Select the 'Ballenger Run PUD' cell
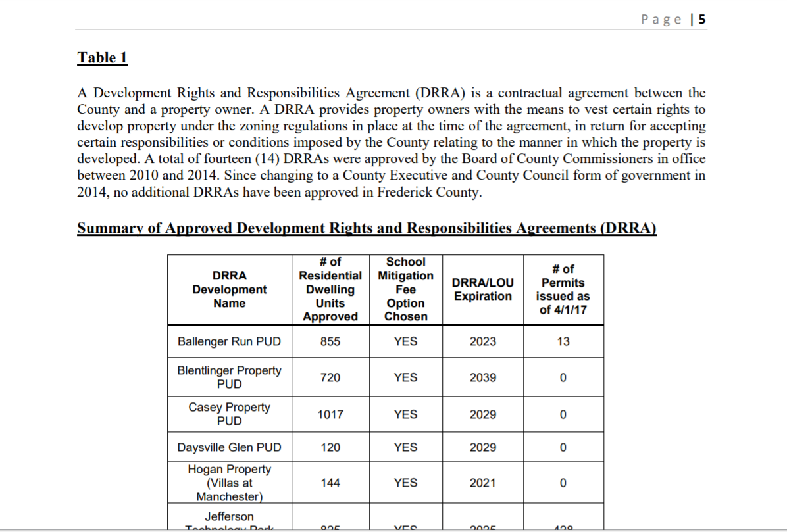The image size is (787, 532). pyautogui.click(x=229, y=342)
